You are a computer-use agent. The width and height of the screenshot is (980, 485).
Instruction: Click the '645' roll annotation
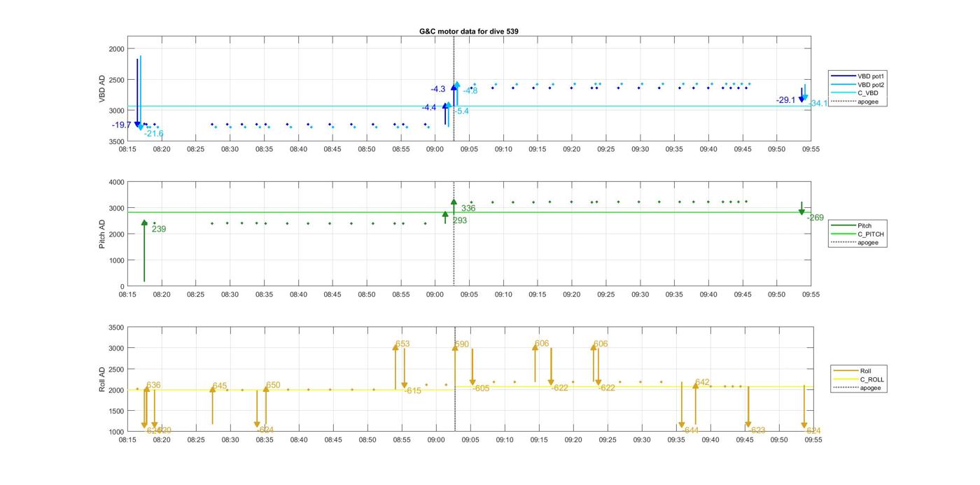[220, 386]
